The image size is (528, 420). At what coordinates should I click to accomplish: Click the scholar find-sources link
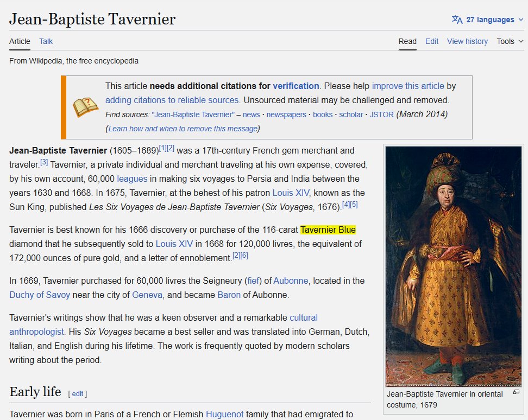tap(351, 114)
